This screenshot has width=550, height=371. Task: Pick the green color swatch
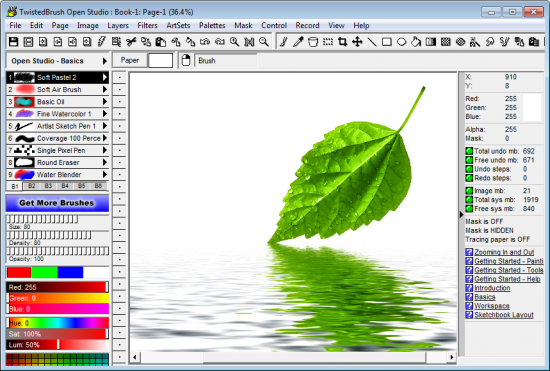[45, 272]
